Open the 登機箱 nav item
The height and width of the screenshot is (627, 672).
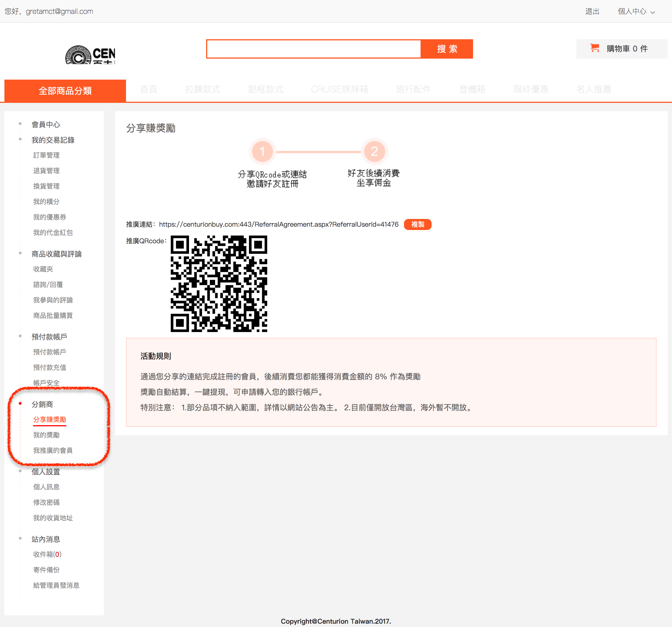point(472,89)
